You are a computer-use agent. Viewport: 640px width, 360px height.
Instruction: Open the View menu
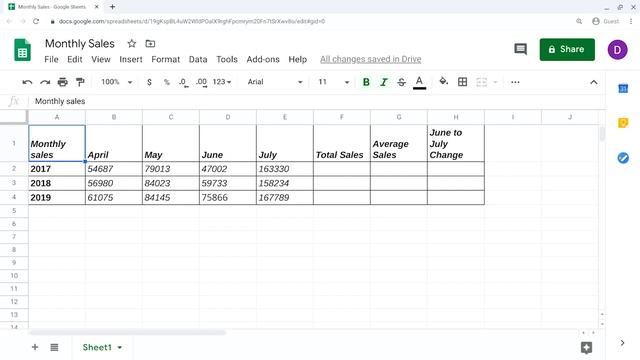click(101, 60)
